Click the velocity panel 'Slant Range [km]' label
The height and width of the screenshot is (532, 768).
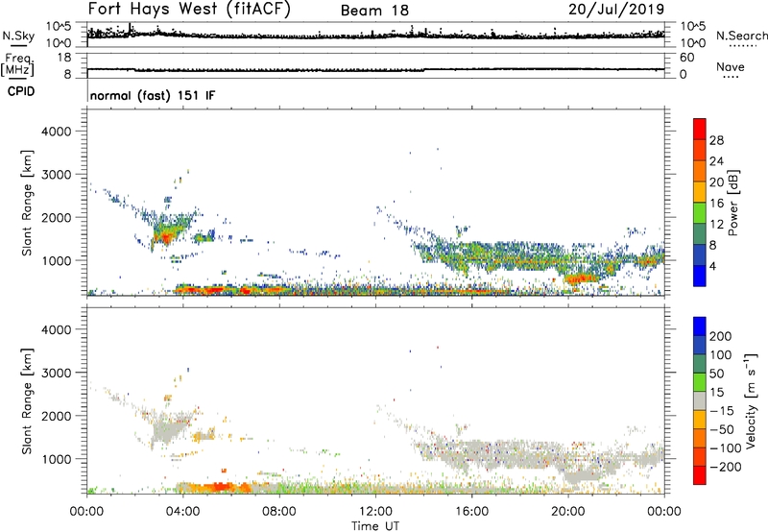click(x=27, y=401)
